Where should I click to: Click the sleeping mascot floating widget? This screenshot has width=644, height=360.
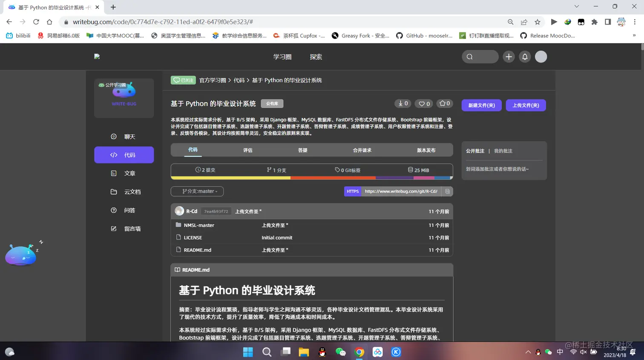pyautogui.click(x=21, y=254)
